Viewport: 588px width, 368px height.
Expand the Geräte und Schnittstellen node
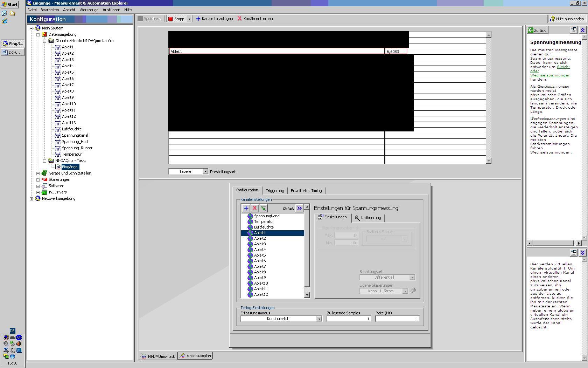pos(38,173)
